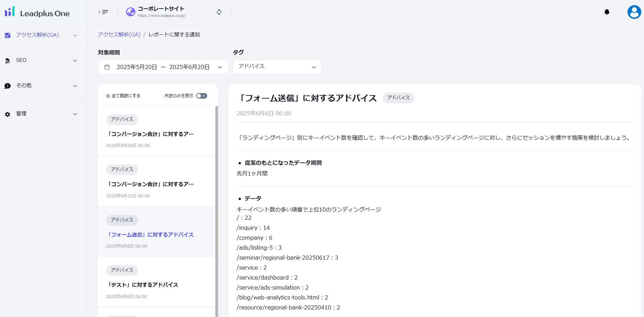Click the line キーイベント数の多い順番で上位10のランディングページ
The image size is (644, 317).
pos(309,210)
